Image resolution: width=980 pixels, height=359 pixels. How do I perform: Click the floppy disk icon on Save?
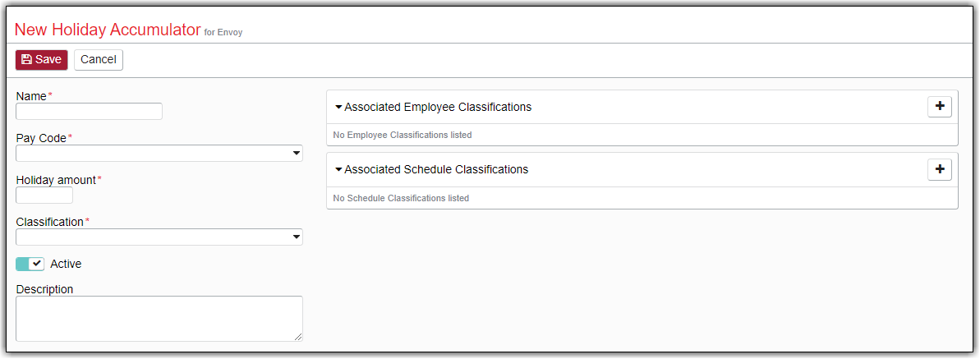pyautogui.click(x=26, y=59)
